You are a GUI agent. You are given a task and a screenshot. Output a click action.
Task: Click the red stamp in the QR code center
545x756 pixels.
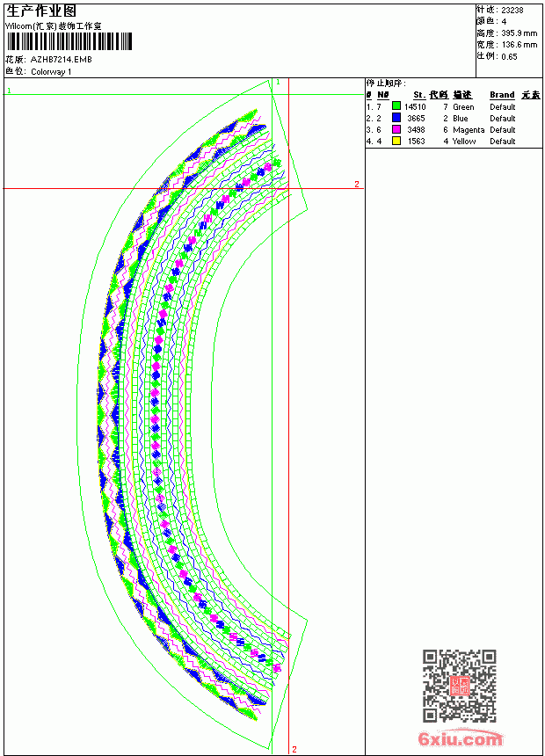click(x=460, y=686)
